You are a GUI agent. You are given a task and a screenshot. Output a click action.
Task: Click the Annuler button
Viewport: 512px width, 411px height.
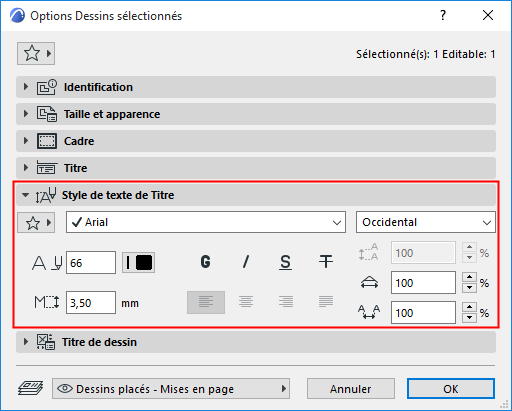(x=351, y=389)
